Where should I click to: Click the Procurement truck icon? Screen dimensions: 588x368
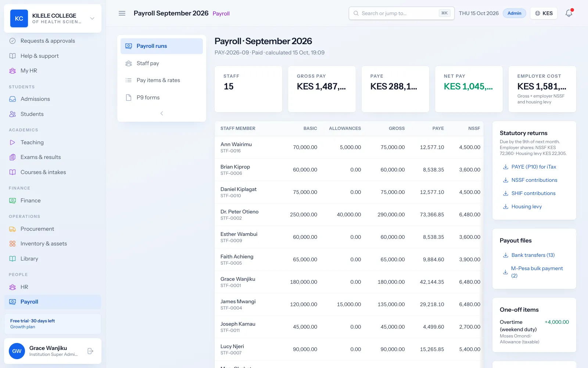12,229
